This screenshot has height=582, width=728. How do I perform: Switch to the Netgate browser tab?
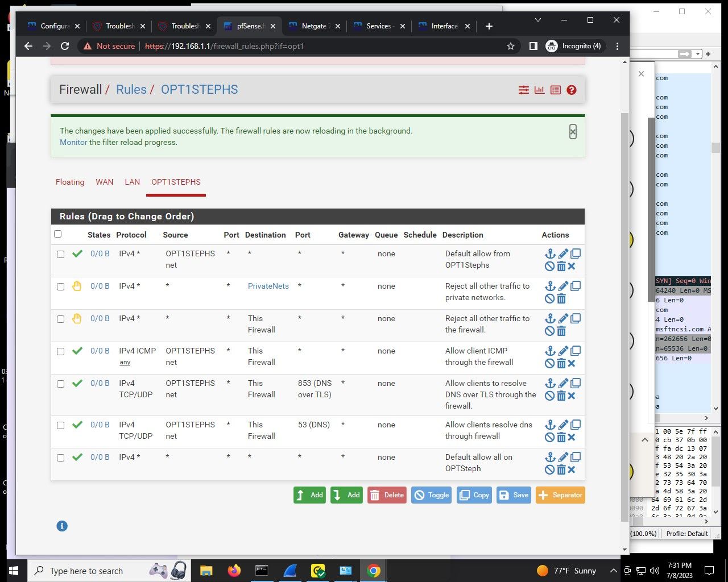(314, 26)
